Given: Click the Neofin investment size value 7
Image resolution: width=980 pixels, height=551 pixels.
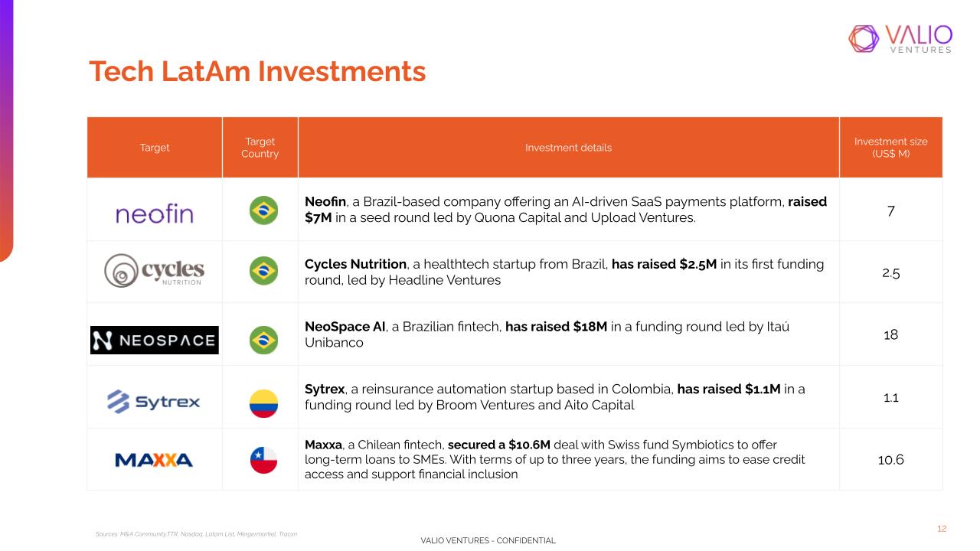Looking at the screenshot, I should [x=891, y=210].
